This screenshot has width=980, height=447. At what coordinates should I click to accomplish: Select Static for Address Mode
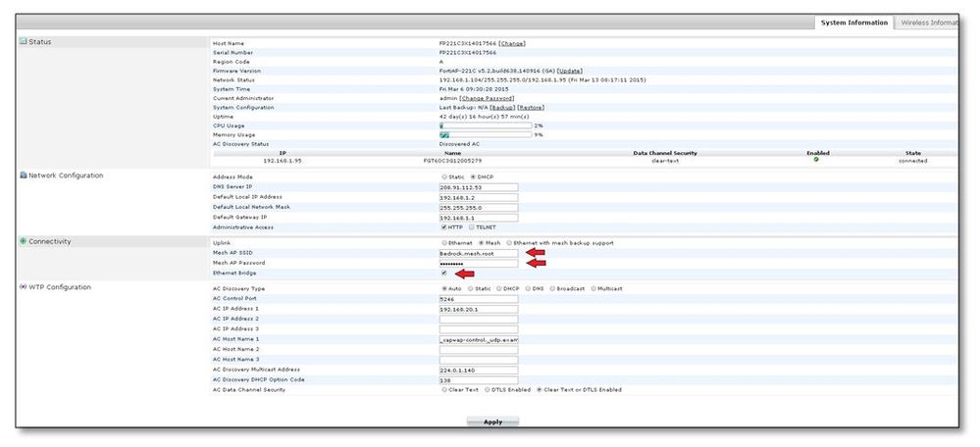coord(444,177)
